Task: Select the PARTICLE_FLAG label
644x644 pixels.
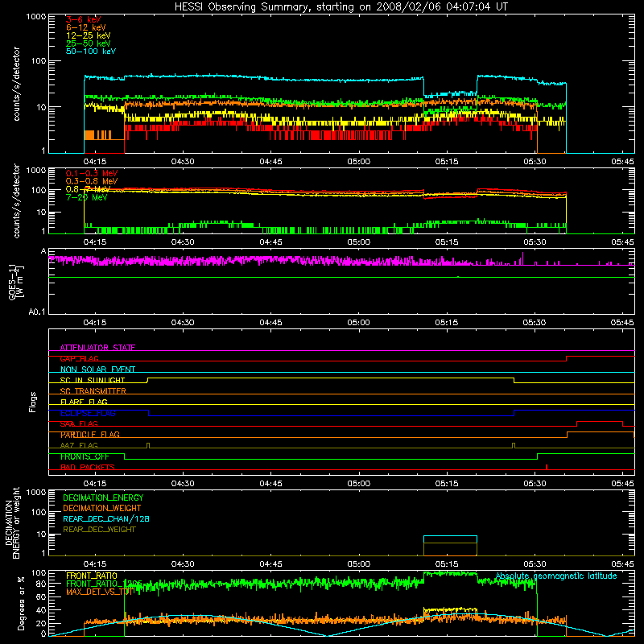Action: 90,435
